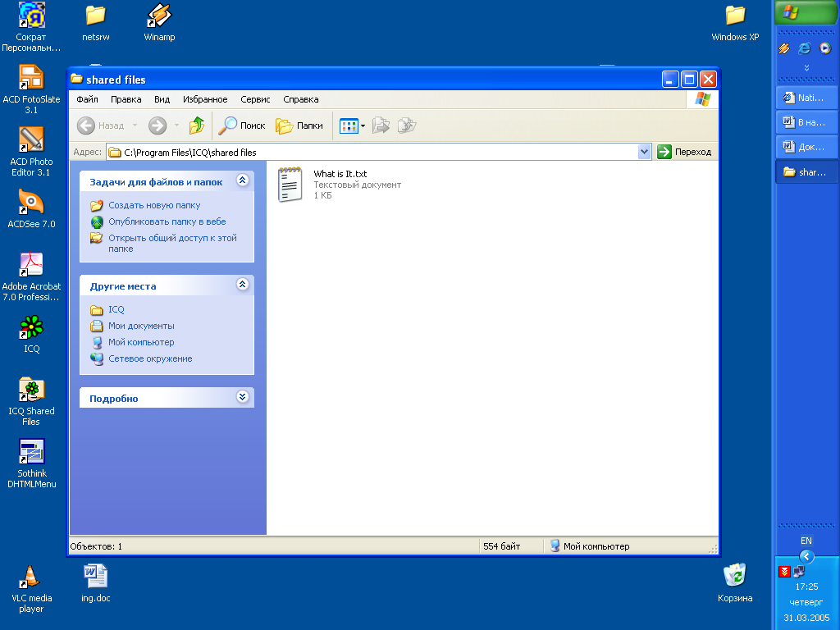Image resolution: width=840 pixels, height=630 pixels.
Task: Click Мой компьютер zone in status bar
Action: tap(589, 546)
